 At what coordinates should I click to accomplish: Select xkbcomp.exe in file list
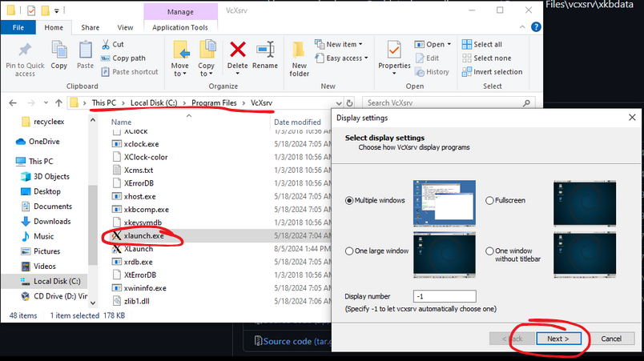pyautogui.click(x=146, y=210)
